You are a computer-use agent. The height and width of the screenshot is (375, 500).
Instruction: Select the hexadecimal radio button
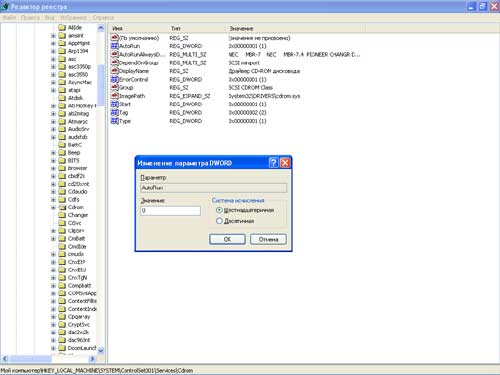click(x=219, y=210)
